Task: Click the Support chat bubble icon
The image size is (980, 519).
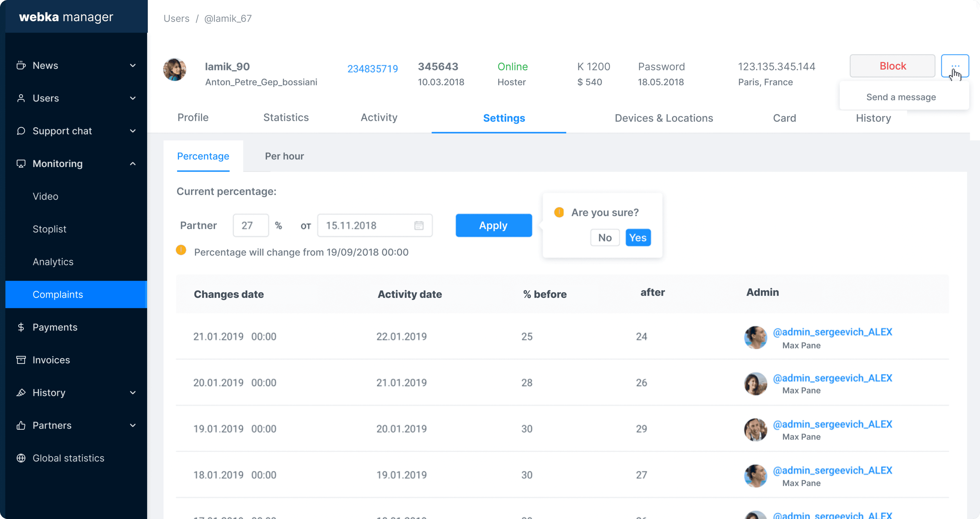Action: coord(21,131)
